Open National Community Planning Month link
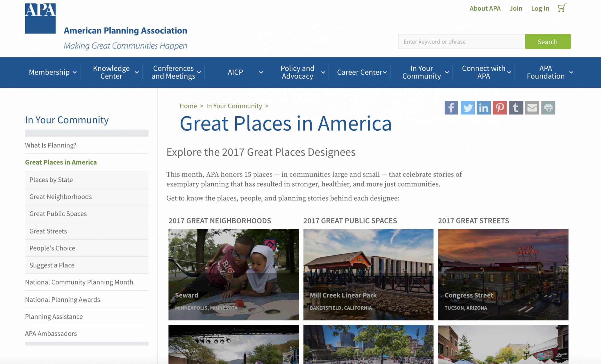Viewport: 601px width, 364px height. pos(79,282)
